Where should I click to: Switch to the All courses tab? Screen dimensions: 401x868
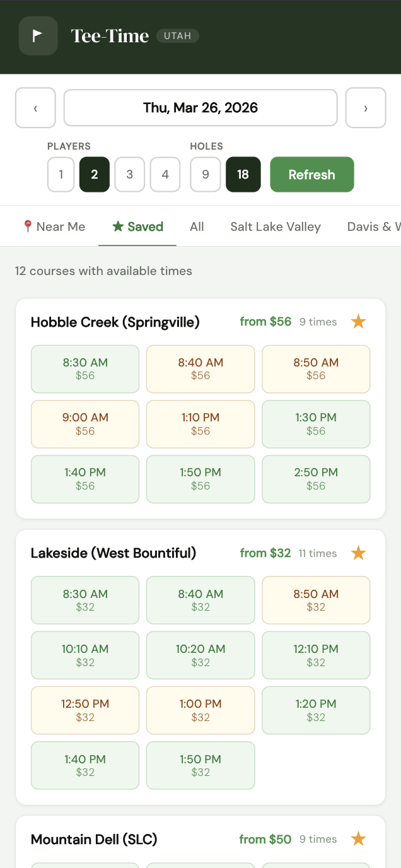point(197,226)
